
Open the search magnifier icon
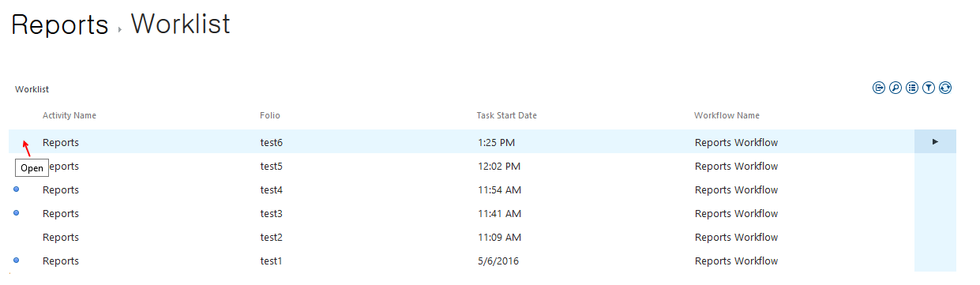(x=895, y=88)
